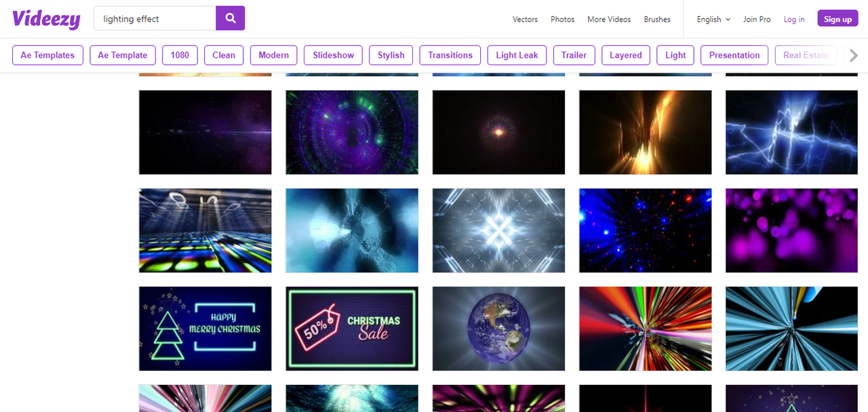Open the cyan blue light rays thumbnail

point(792,329)
